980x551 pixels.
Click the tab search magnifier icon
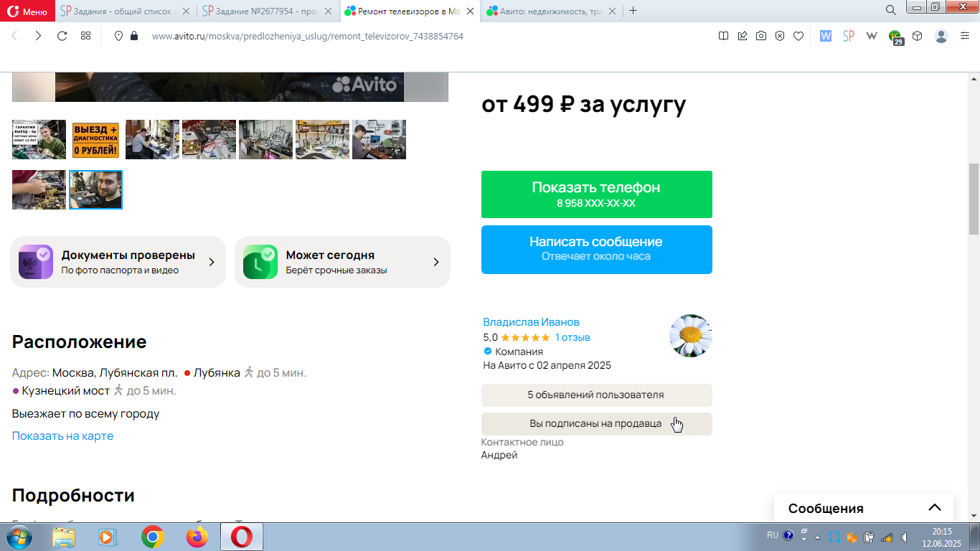pyautogui.click(x=890, y=10)
